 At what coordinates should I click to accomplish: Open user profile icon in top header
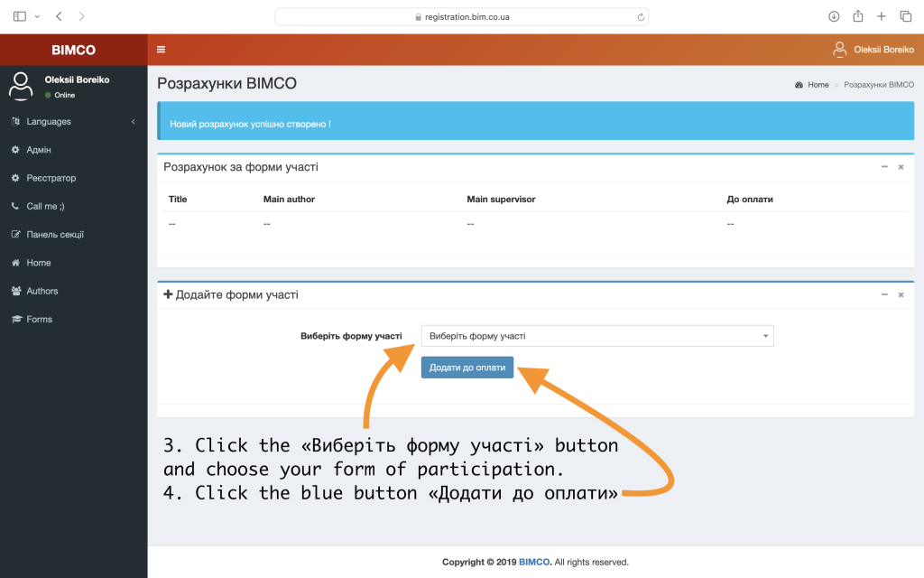[x=840, y=50]
